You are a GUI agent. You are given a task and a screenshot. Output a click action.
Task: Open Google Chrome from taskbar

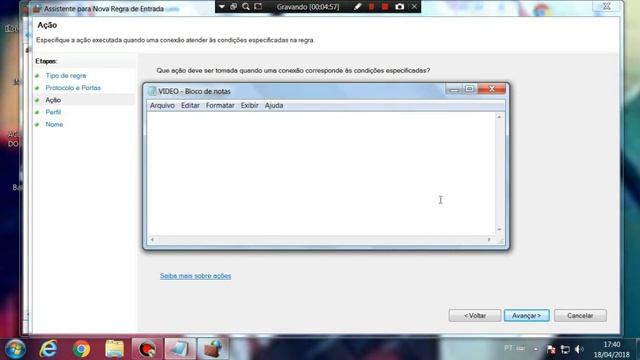click(x=81, y=349)
